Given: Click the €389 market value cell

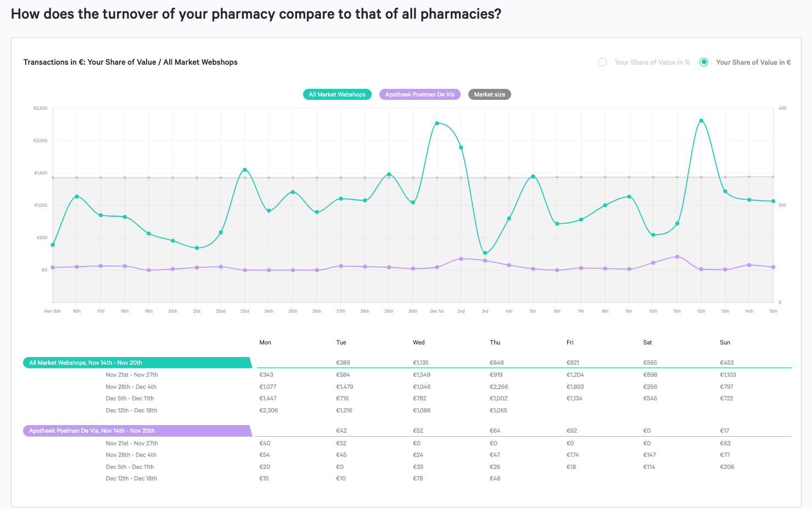Looking at the screenshot, I should tap(343, 363).
